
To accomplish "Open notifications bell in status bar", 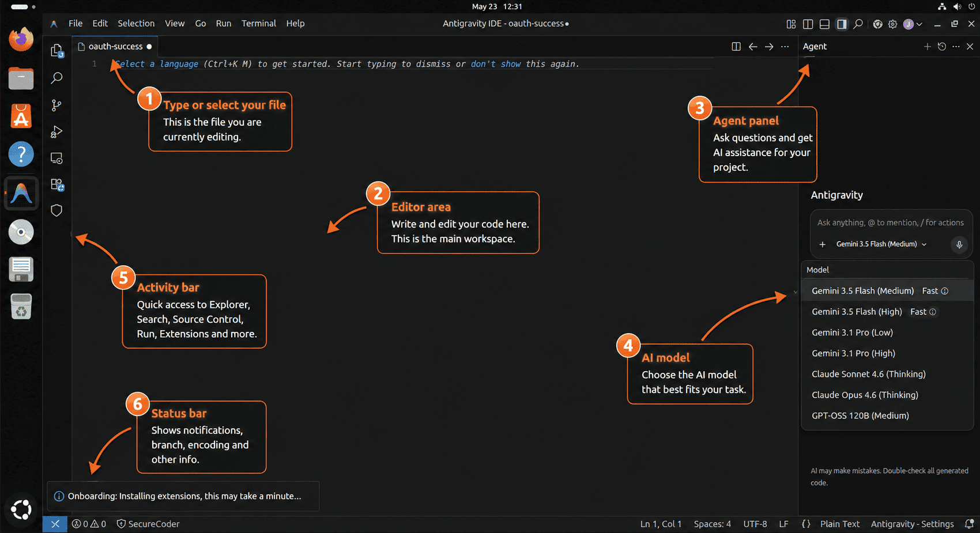I will (x=969, y=524).
